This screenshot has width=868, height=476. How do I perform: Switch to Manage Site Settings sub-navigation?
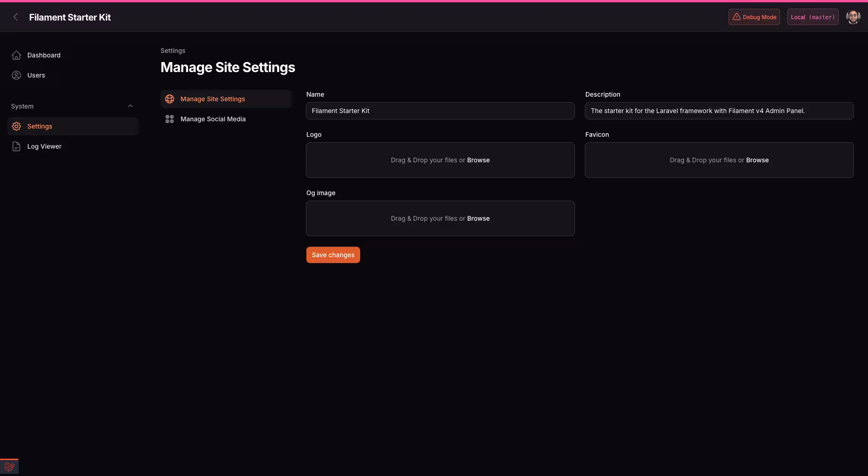[226, 99]
